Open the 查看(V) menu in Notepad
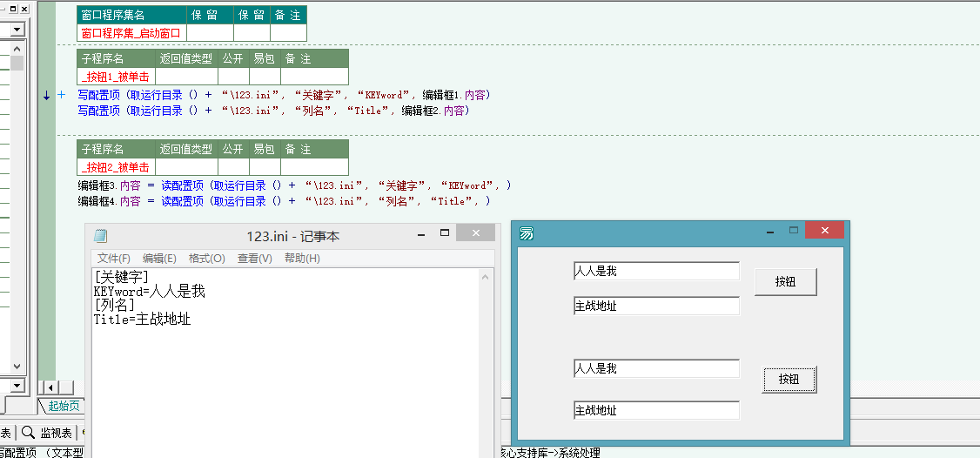Image resolution: width=980 pixels, height=458 pixels. click(x=254, y=259)
